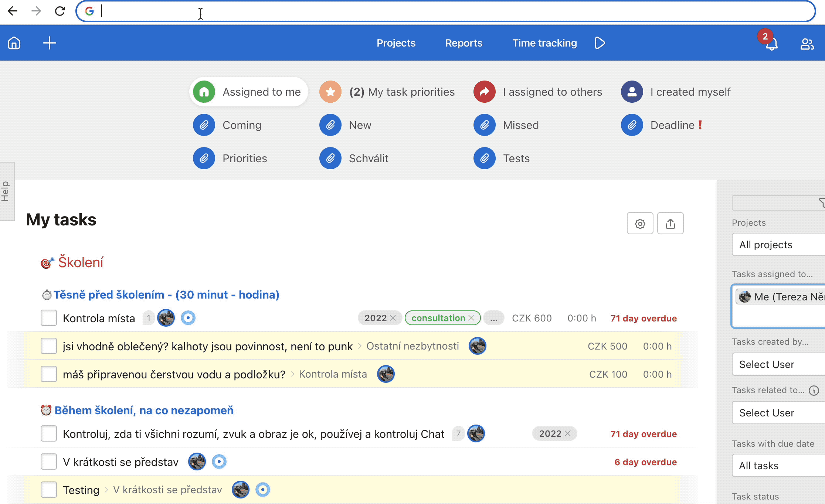Click the Školení project target icon
The width and height of the screenshot is (825, 504).
46,263
